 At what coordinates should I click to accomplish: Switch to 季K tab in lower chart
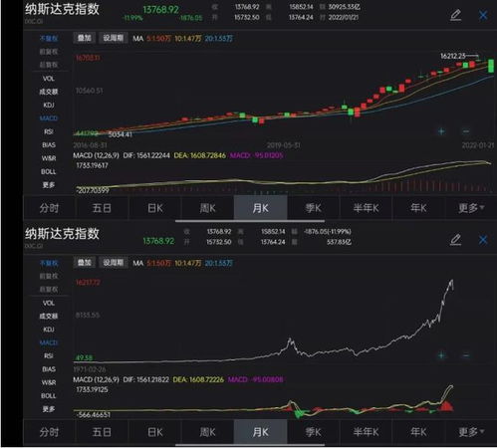[x=314, y=432]
